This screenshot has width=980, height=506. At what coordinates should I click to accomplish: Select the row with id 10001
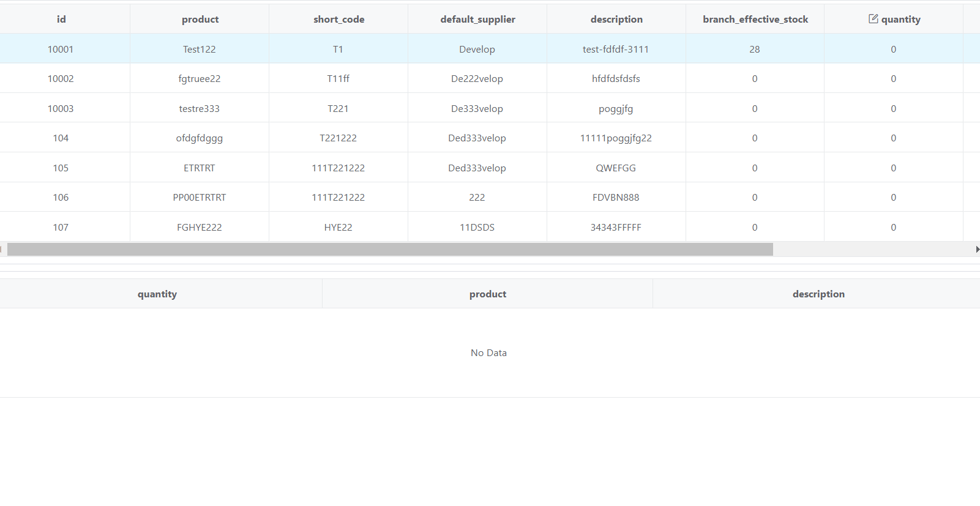pos(490,49)
